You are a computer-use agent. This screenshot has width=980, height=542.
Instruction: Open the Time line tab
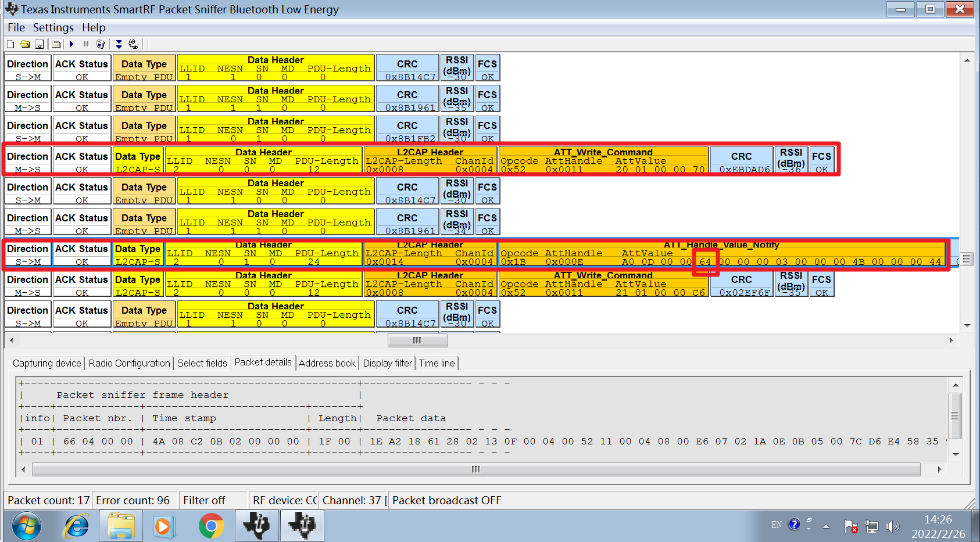coord(437,363)
